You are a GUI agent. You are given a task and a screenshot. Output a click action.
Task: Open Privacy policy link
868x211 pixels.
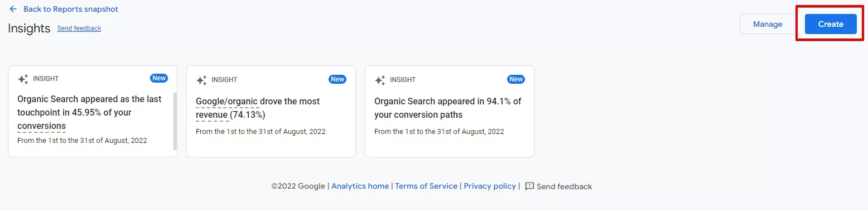click(490, 186)
